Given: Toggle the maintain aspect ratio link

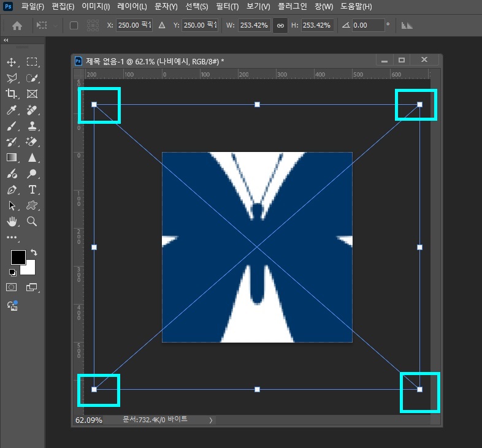Looking at the screenshot, I should coord(280,26).
